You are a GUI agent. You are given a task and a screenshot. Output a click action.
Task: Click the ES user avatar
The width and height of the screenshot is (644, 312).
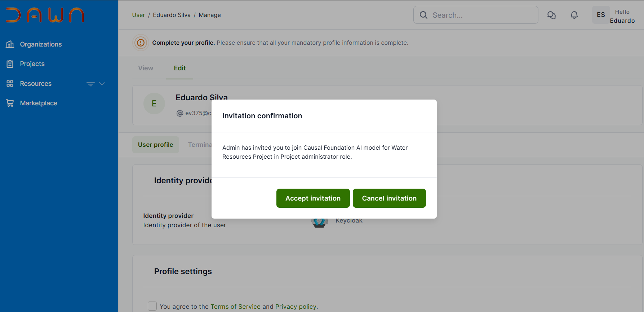click(x=601, y=15)
